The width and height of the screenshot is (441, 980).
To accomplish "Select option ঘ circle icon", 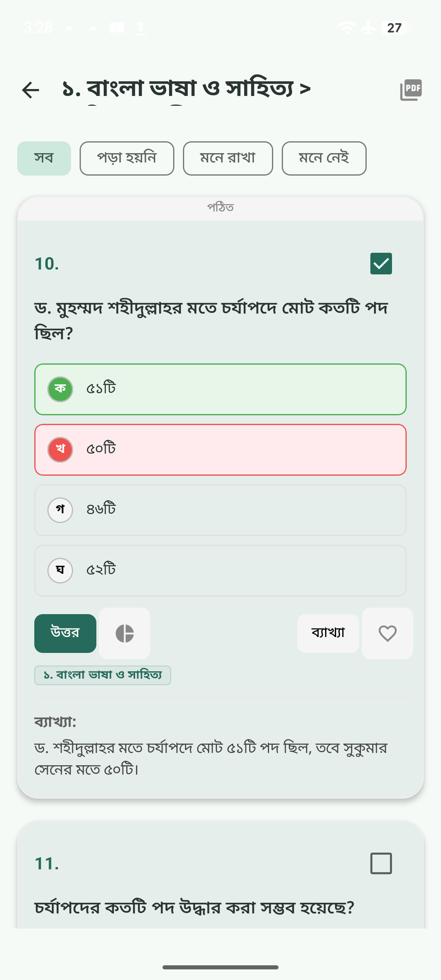I will point(60,570).
